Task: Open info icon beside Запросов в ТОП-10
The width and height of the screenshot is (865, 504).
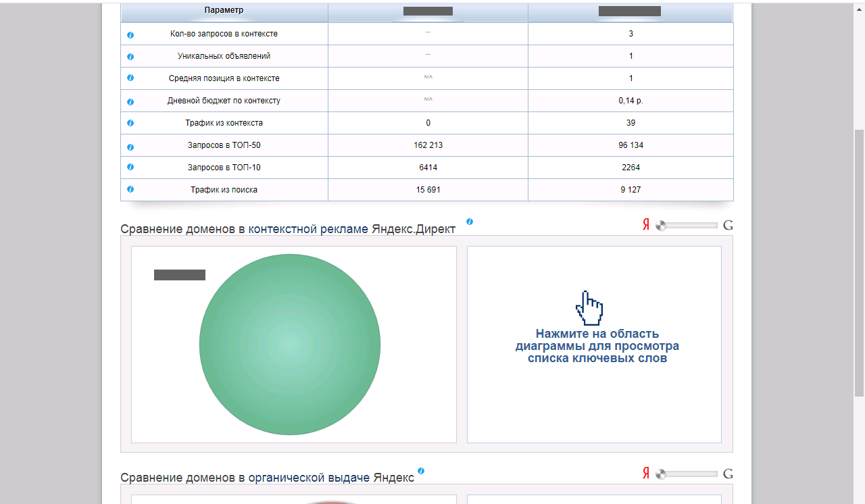Action: 130,167
